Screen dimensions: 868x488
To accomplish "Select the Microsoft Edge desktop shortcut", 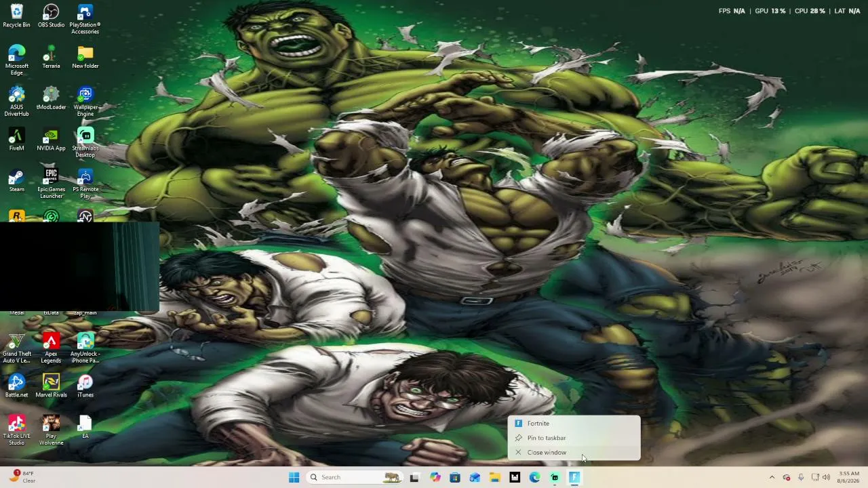I will [17, 60].
